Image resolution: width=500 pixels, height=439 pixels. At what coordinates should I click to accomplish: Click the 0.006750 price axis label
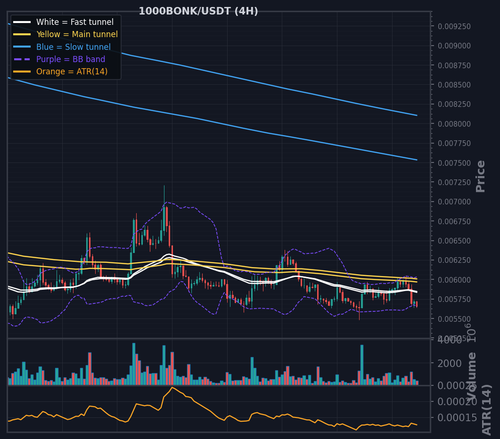coord(454,221)
